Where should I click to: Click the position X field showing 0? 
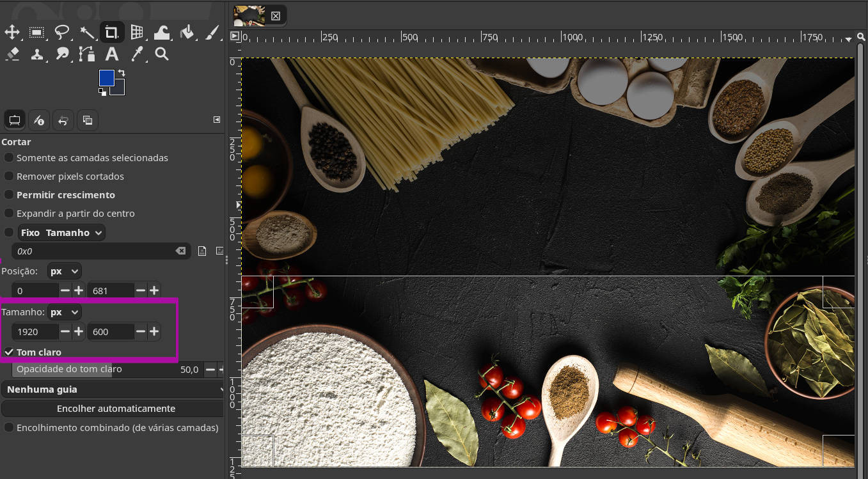[36, 290]
